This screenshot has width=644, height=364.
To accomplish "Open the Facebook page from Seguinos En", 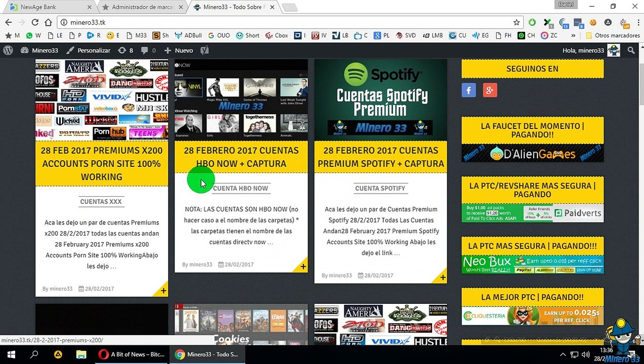I will pyautogui.click(x=469, y=90).
